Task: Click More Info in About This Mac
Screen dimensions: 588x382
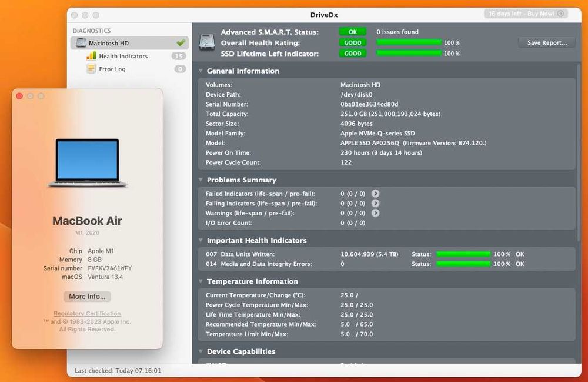Action: click(x=87, y=297)
